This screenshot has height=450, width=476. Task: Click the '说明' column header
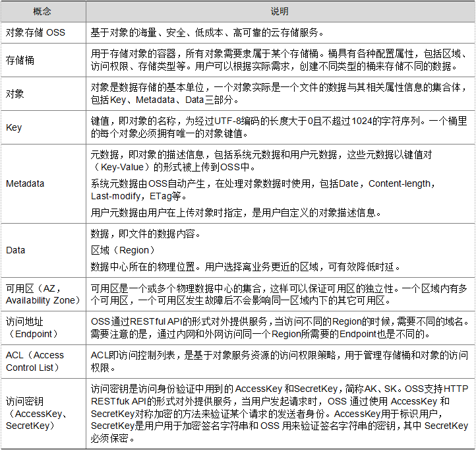click(x=280, y=11)
